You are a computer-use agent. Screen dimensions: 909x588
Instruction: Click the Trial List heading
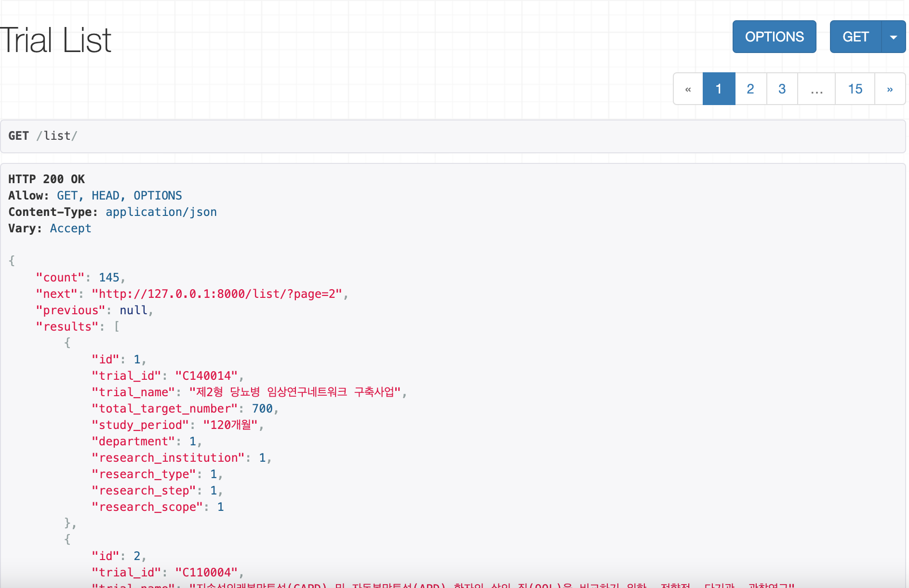[x=55, y=39]
